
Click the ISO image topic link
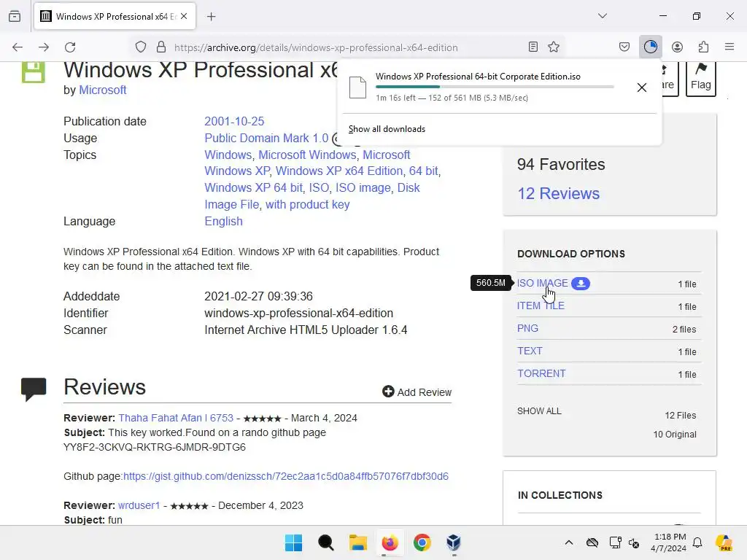pyautogui.click(x=363, y=187)
